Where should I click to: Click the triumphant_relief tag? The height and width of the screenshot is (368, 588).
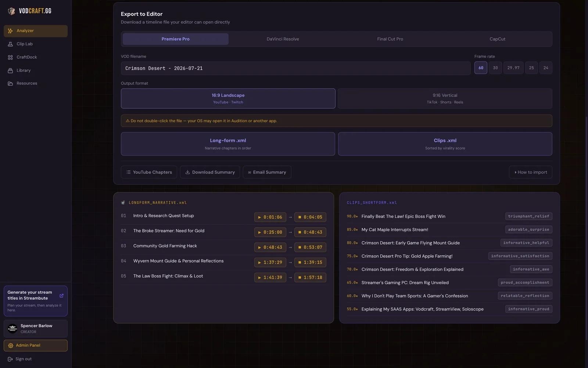[x=528, y=216]
